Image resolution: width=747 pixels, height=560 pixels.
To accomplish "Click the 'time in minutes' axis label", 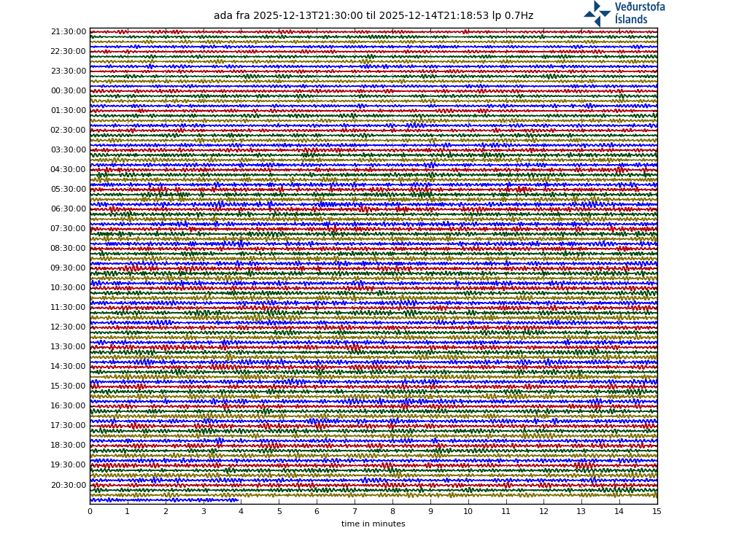I will point(373,524).
